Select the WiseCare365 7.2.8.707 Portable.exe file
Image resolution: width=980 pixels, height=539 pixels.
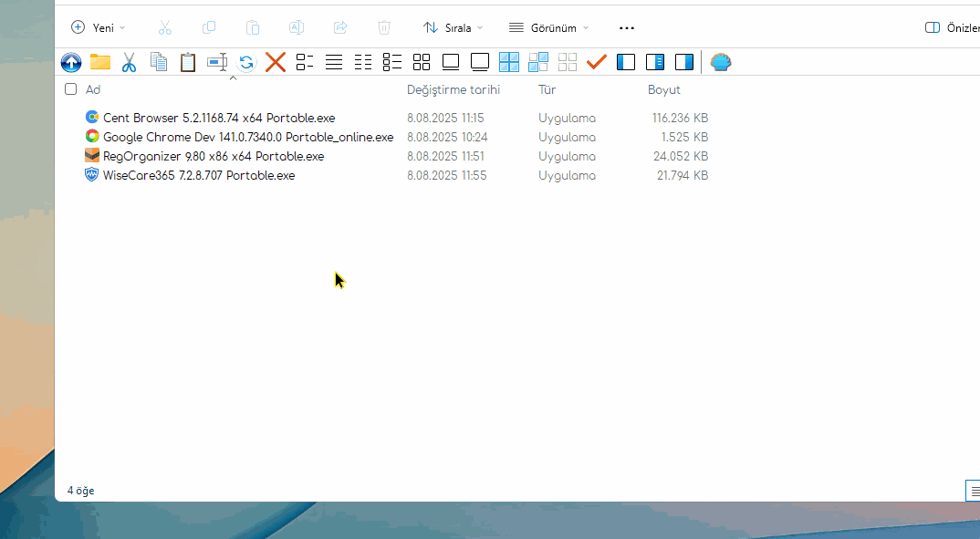click(x=199, y=175)
